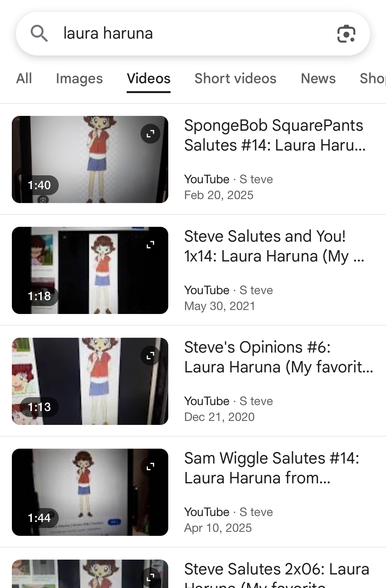
Task: Open Sam Wiggle Salutes #14 title link
Action: pos(272,468)
